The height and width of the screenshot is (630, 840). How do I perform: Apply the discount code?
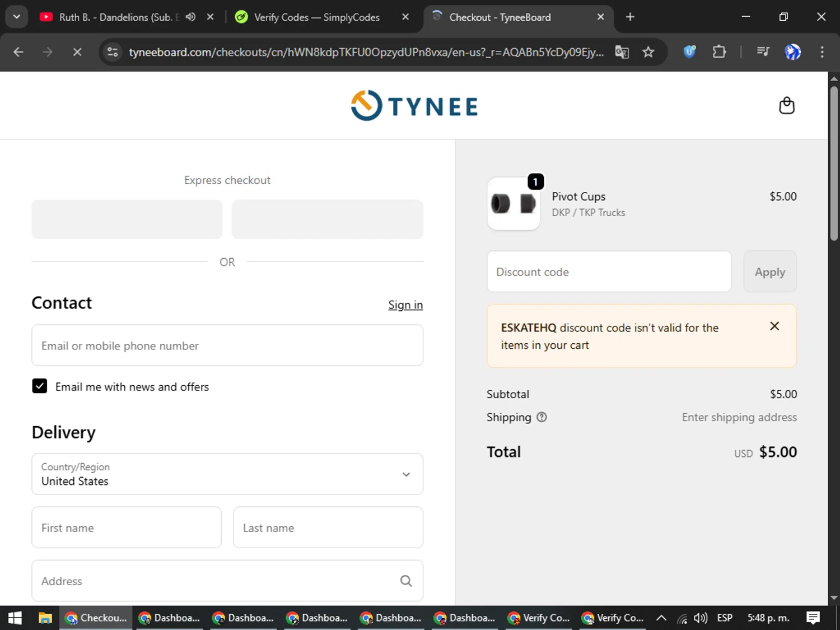coord(770,272)
